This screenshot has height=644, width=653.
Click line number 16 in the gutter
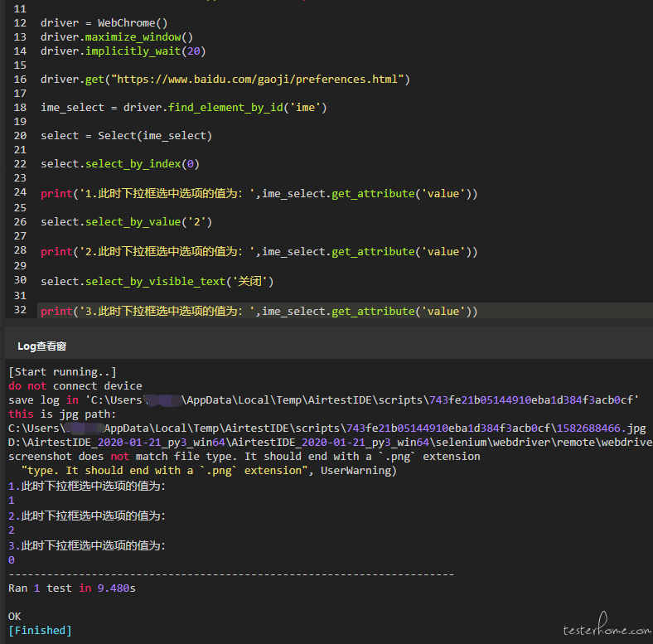coord(20,79)
